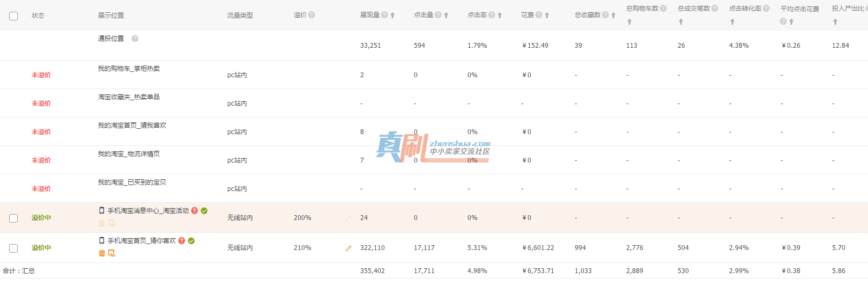
Task: Click the 状态 column header
Action: coord(38,16)
